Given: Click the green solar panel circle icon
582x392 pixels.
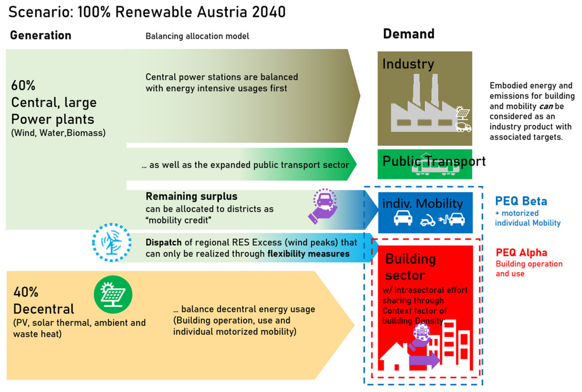Looking at the screenshot, I should [113, 294].
